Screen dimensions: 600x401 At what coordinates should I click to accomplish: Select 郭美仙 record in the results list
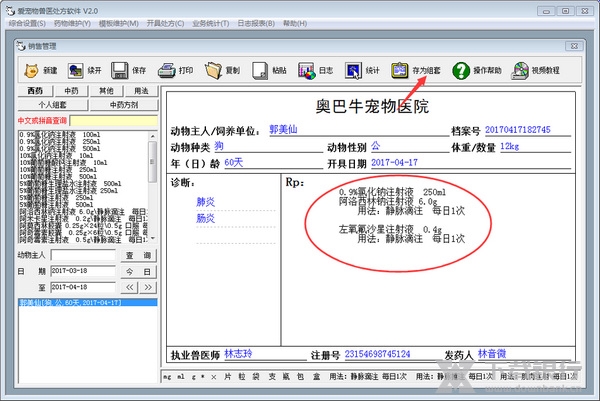point(66,301)
